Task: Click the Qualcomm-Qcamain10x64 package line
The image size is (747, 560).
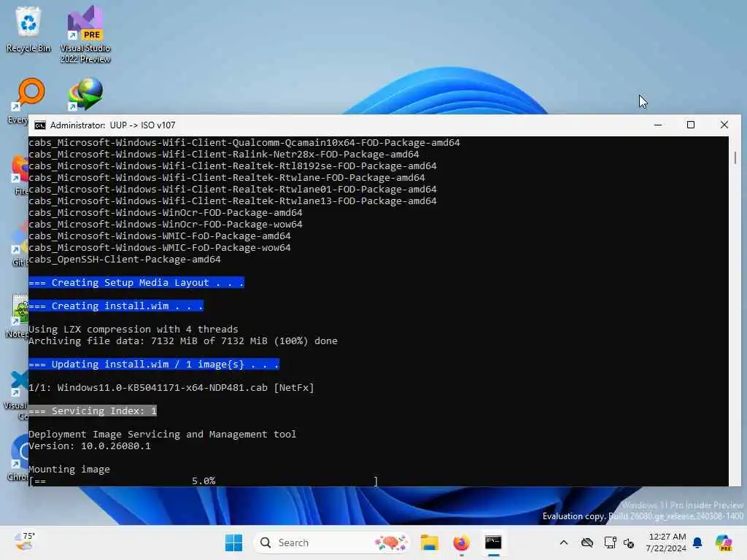Action: coord(244,142)
